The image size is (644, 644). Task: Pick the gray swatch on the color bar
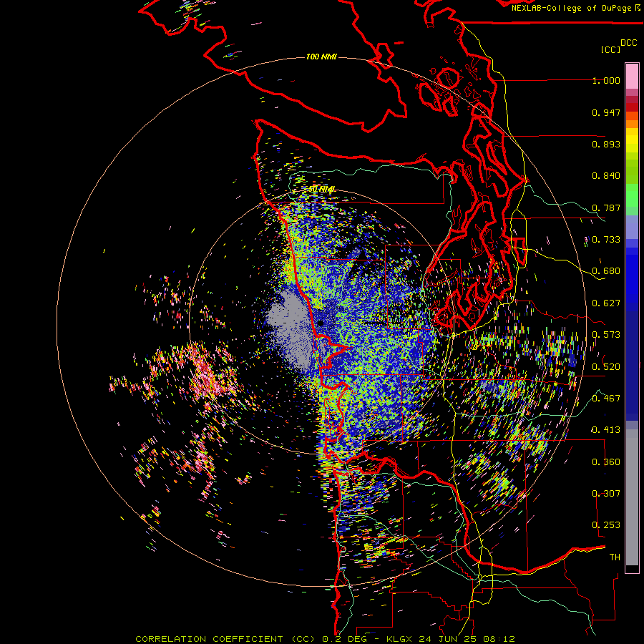pos(632,497)
